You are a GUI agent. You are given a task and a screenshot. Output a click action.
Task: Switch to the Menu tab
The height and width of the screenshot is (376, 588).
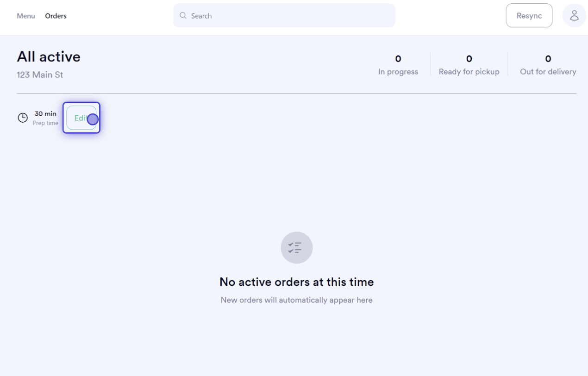tap(26, 16)
